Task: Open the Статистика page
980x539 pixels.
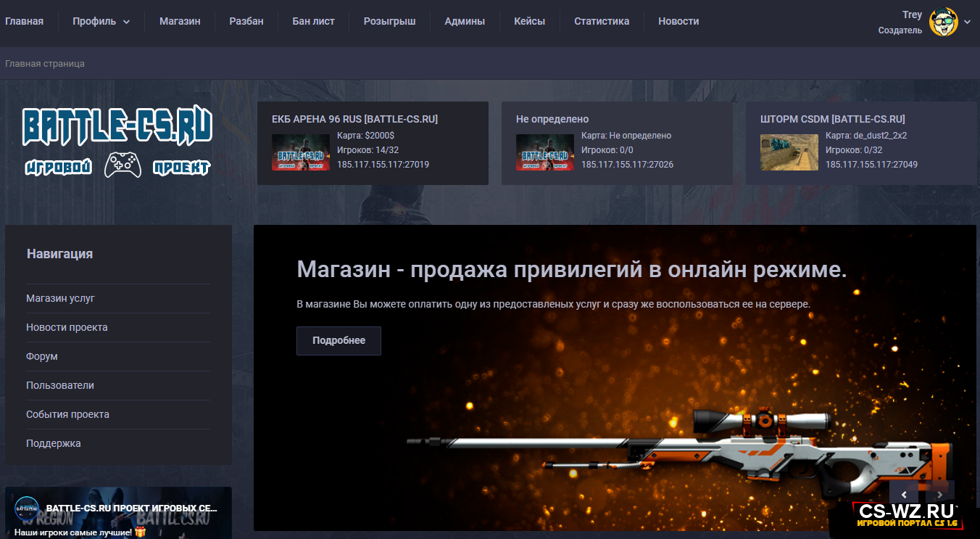Action: (602, 21)
